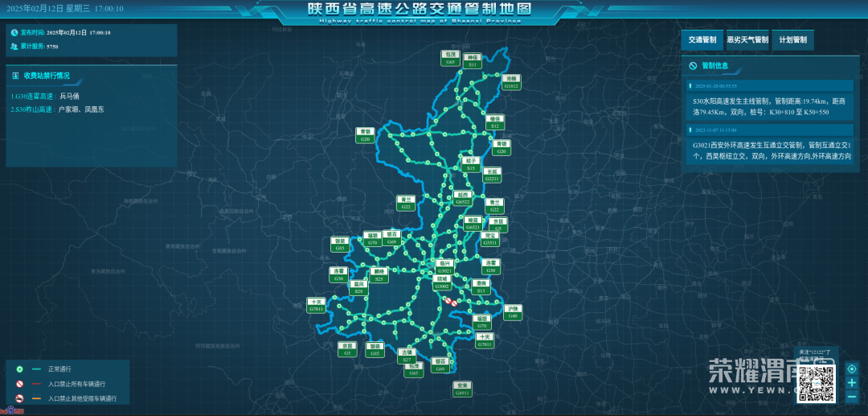Screen dimensions: 868x416
Task: Click the S30柞山高速 closure entry
Action: 57,109
